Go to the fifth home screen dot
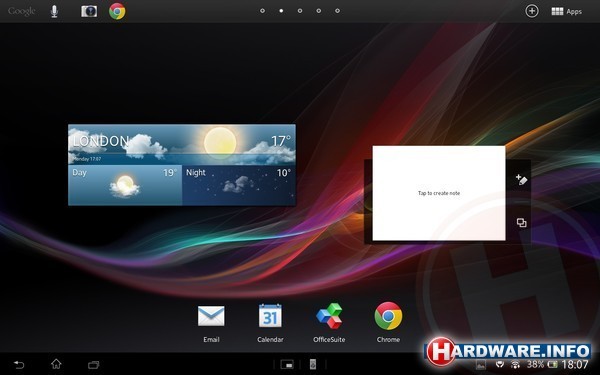The width and height of the screenshot is (600, 375). (338, 11)
